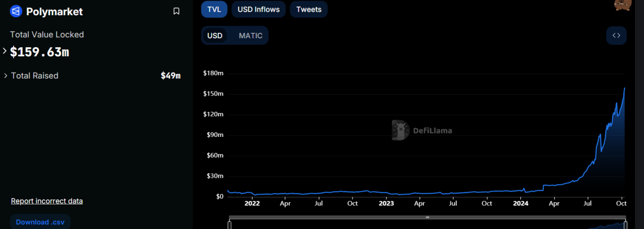Click the center grip of range slider
The height and width of the screenshot is (229, 644).
tap(428, 217)
